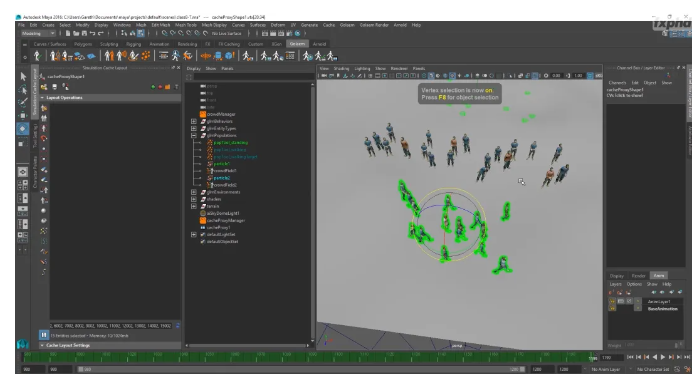
Task: Click the play forward button
Action: 663,357
